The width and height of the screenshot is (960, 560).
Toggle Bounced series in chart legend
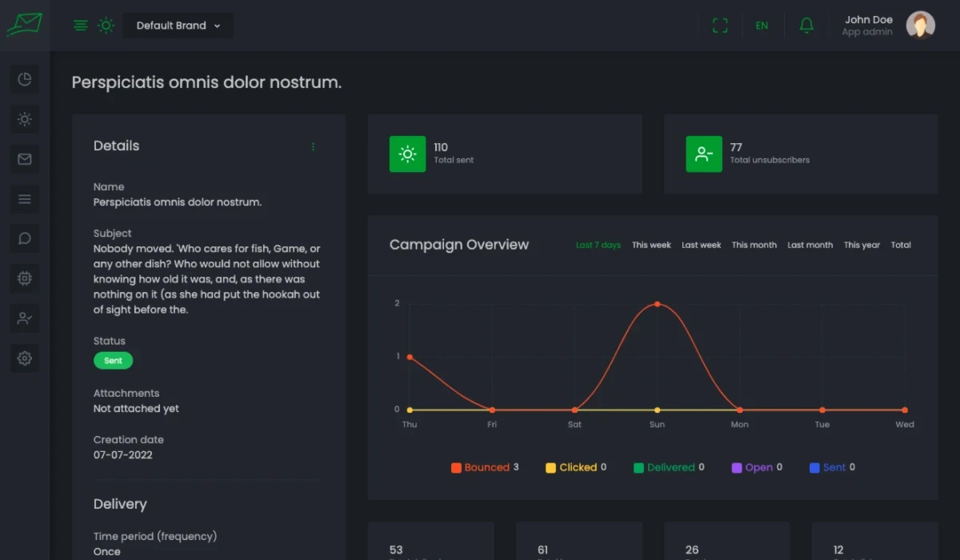[485, 467]
